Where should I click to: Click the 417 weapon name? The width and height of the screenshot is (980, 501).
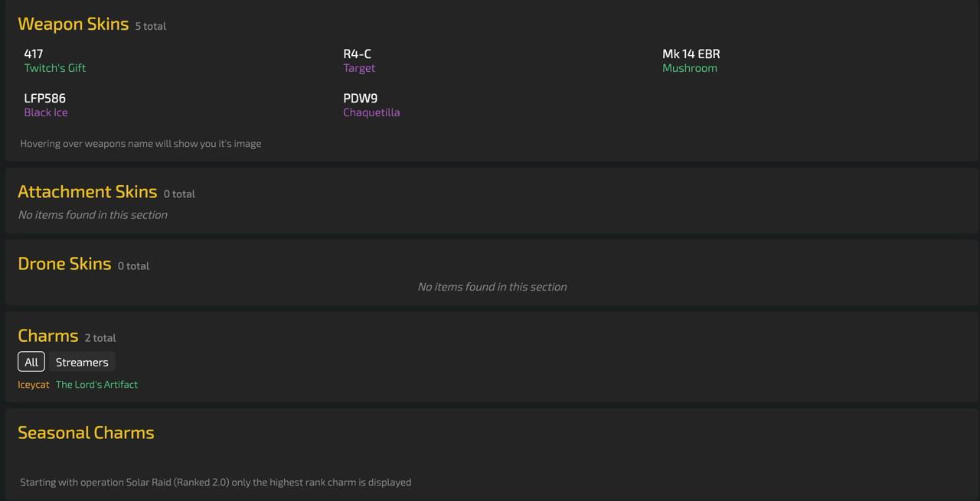(x=34, y=54)
